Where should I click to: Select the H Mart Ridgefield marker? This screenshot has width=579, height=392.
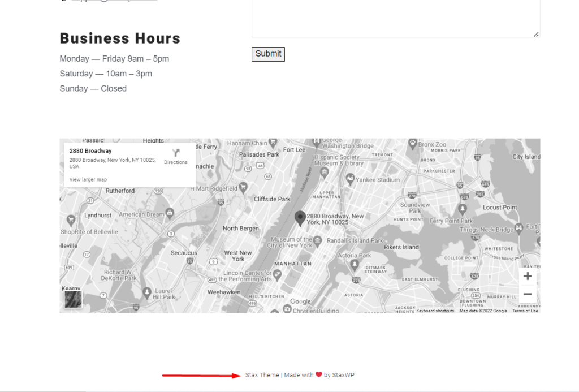[243, 187]
